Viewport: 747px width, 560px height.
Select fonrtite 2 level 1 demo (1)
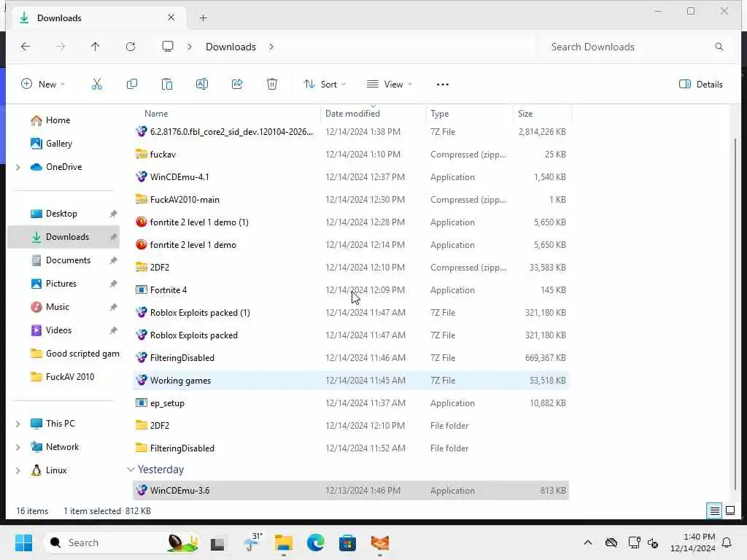(x=351, y=222)
